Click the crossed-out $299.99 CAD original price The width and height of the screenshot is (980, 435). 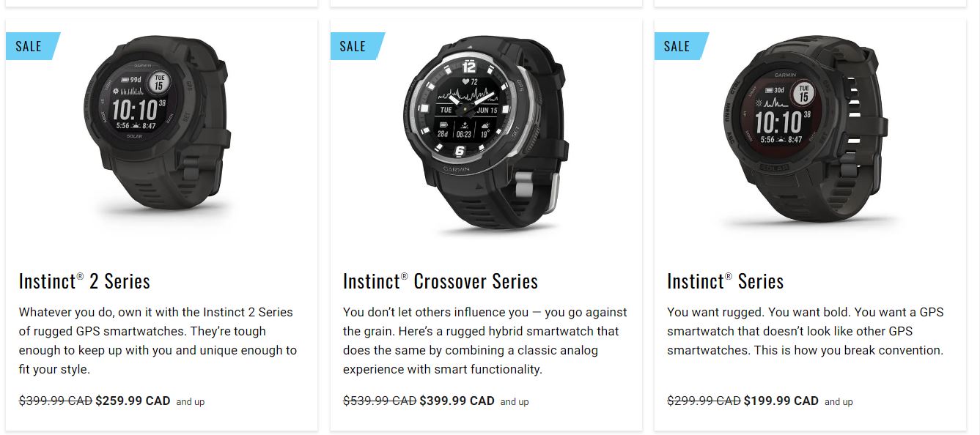tap(704, 401)
